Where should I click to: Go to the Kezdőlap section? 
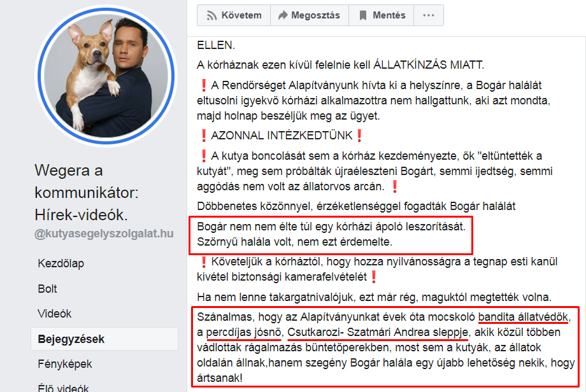coord(61,263)
